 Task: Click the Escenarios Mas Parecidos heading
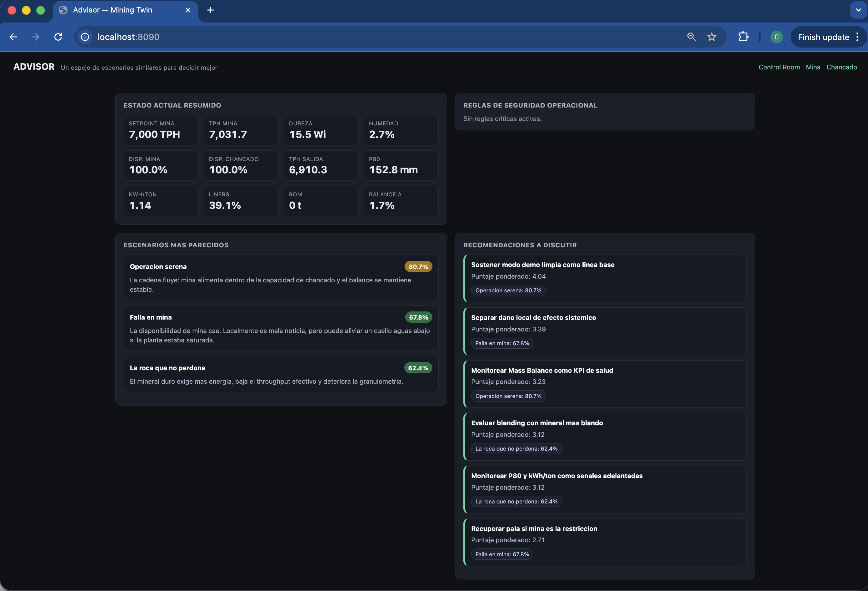(x=176, y=245)
